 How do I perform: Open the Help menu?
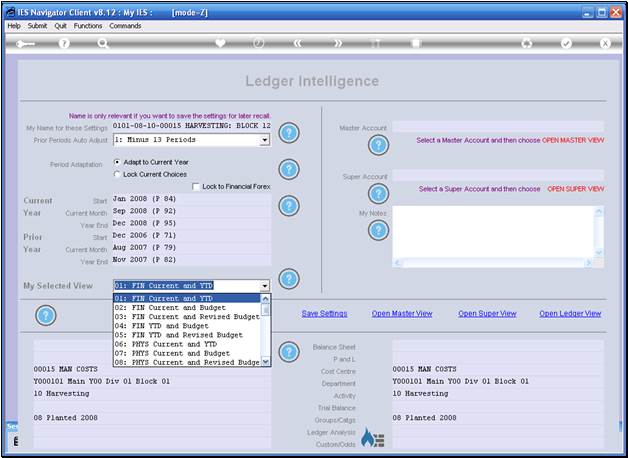point(14,26)
